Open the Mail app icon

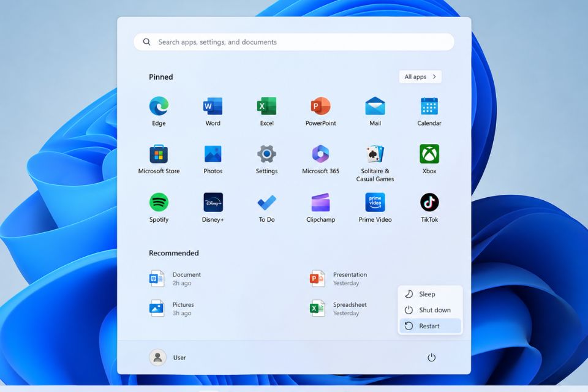pos(375,106)
